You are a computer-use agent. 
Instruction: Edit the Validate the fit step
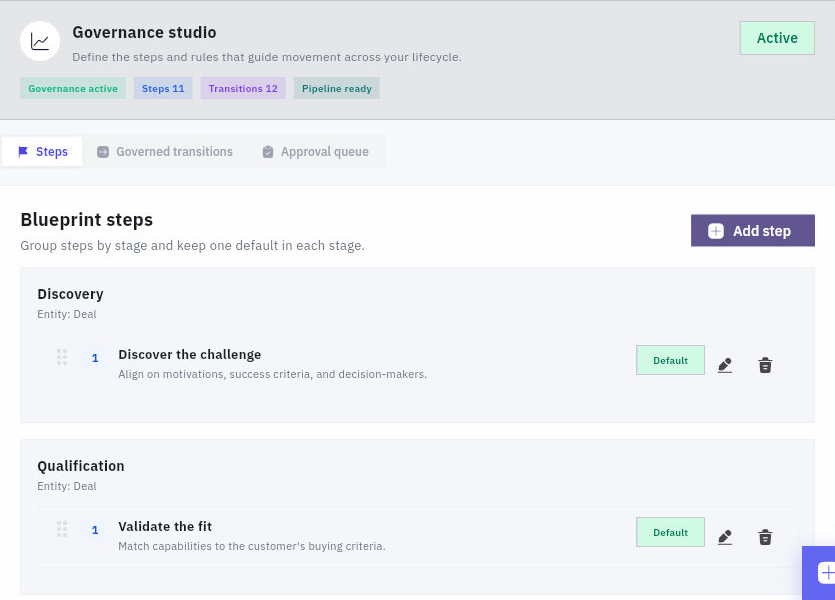(725, 537)
